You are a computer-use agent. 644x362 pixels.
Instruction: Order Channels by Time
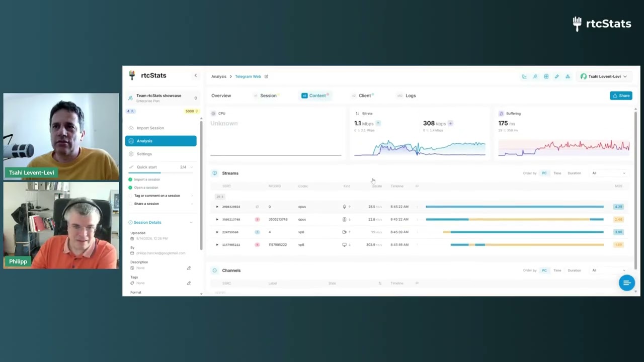pos(557,270)
